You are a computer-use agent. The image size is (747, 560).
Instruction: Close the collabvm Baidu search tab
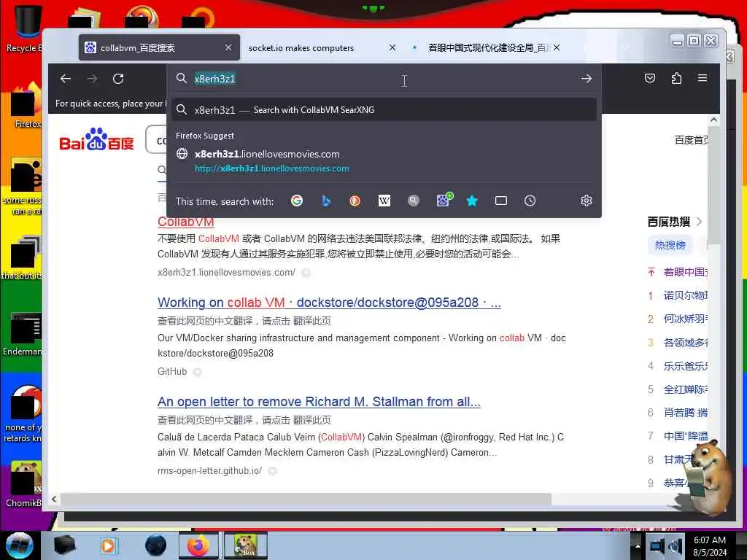(228, 47)
